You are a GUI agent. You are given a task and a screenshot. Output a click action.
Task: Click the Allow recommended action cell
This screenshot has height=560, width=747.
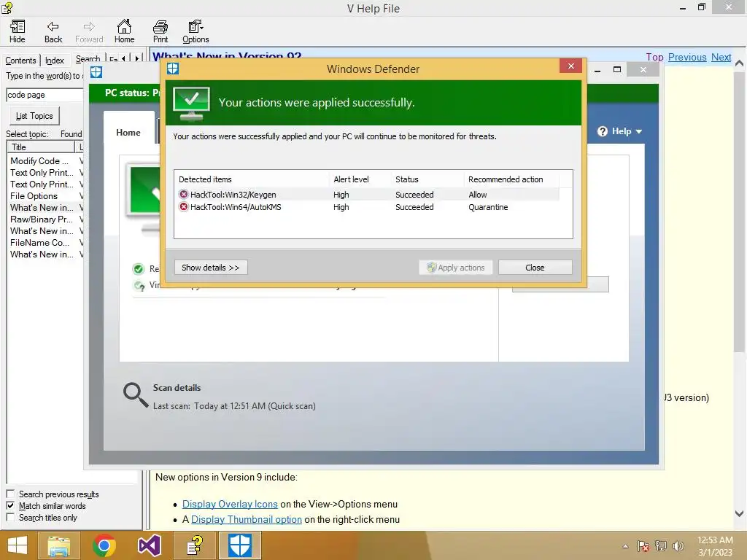pyautogui.click(x=477, y=194)
